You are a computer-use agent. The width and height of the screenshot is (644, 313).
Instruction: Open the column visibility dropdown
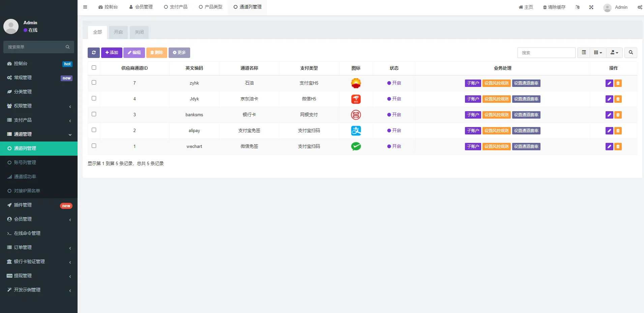pos(598,53)
